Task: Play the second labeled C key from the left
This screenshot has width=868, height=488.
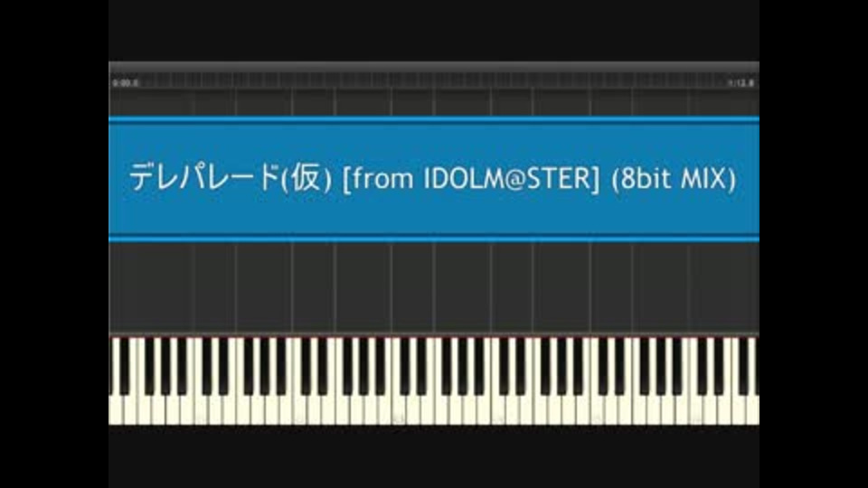Action: (x=299, y=410)
